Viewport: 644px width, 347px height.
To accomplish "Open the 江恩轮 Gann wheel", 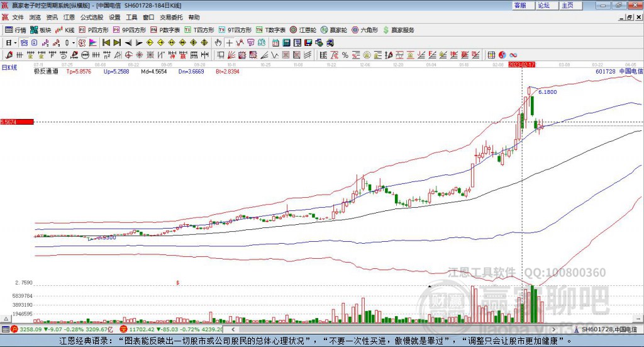I will click(x=303, y=30).
